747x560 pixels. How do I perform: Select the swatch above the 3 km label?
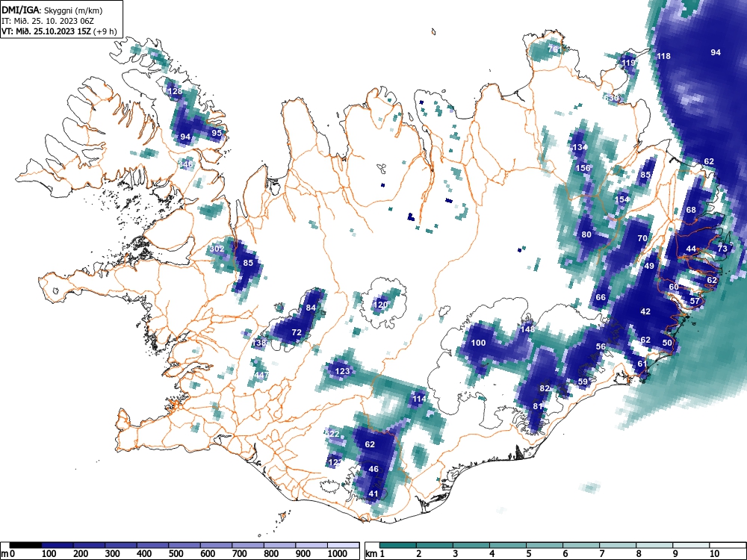pyautogui.click(x=471, y=545)
